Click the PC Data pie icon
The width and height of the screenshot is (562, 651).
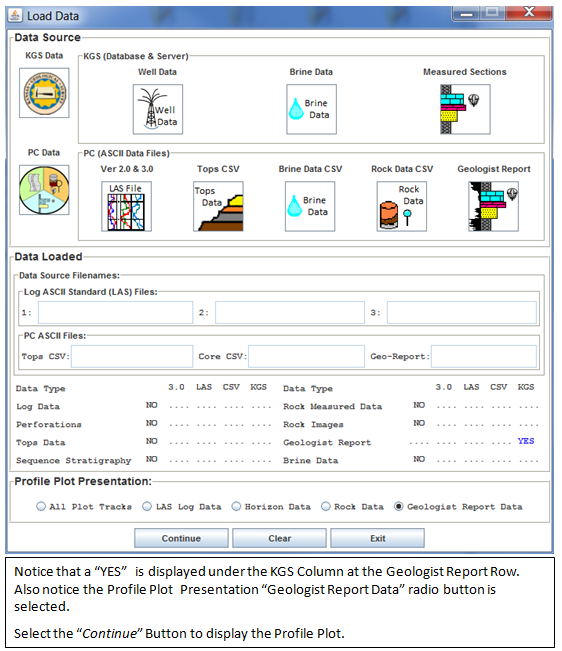click(44, 190)
